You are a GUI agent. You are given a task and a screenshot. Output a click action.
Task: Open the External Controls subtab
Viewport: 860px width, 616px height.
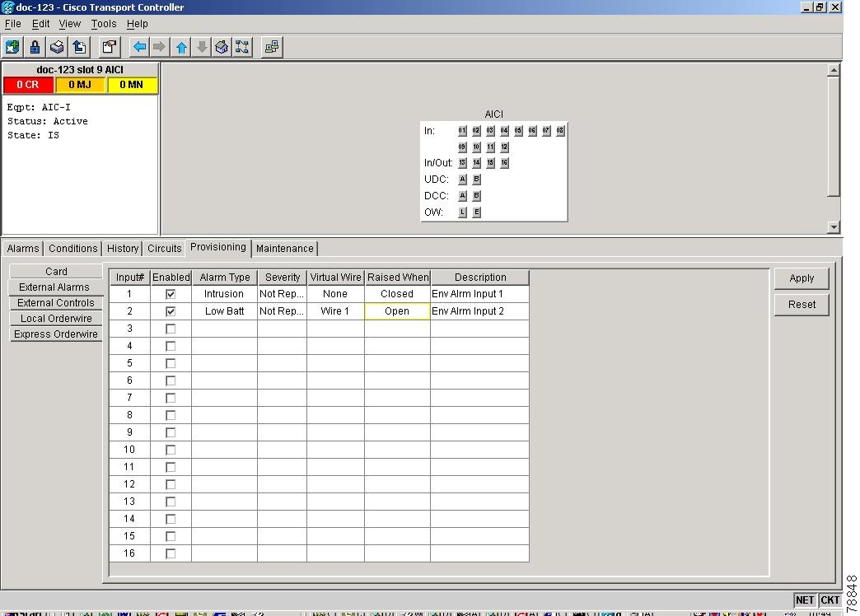tap(56, 303)
